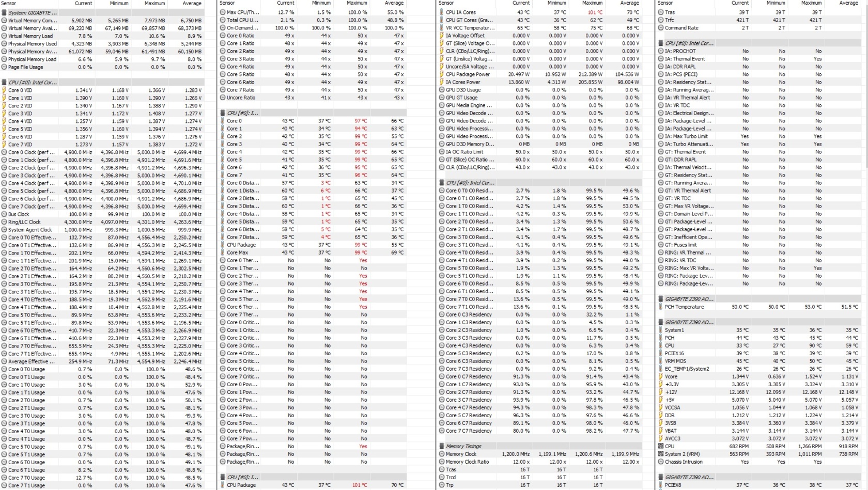
Task: Click the icon beside Memory Clock Ratio
Action: pyautogui.click(x=442, y=462)
